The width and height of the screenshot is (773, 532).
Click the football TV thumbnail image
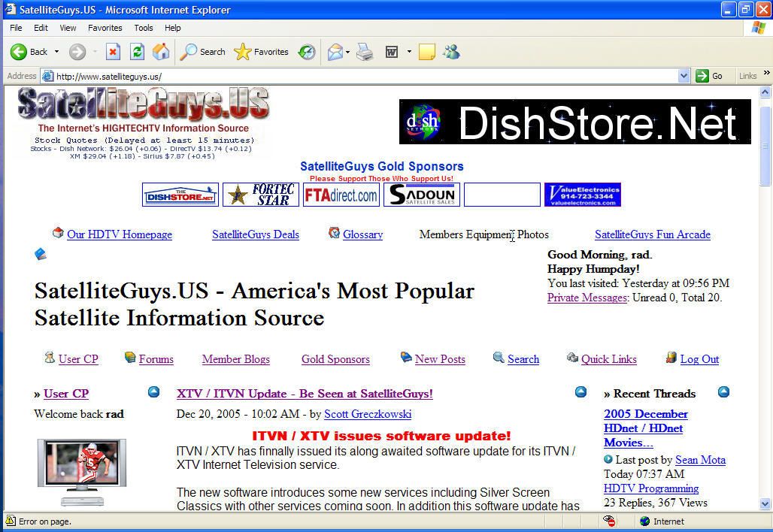pyautogui.click(x=82, y=472)
